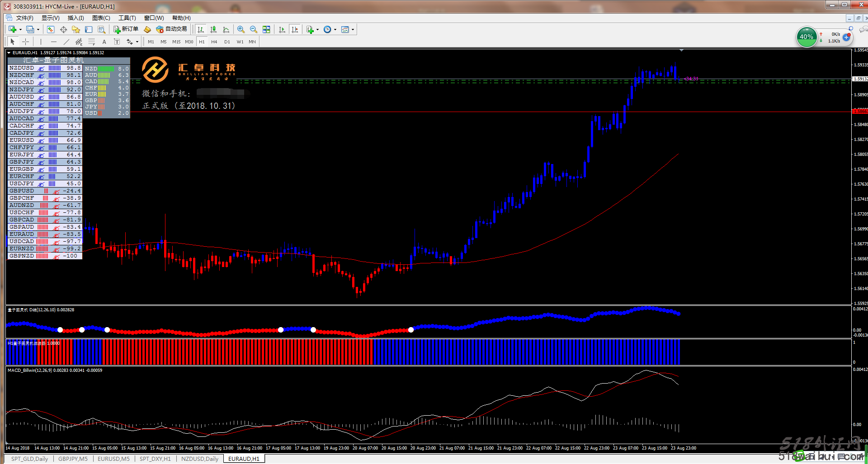Select the horizontal line drawing tool
Viewport: 868px width, 464px height.
point(54,42)
